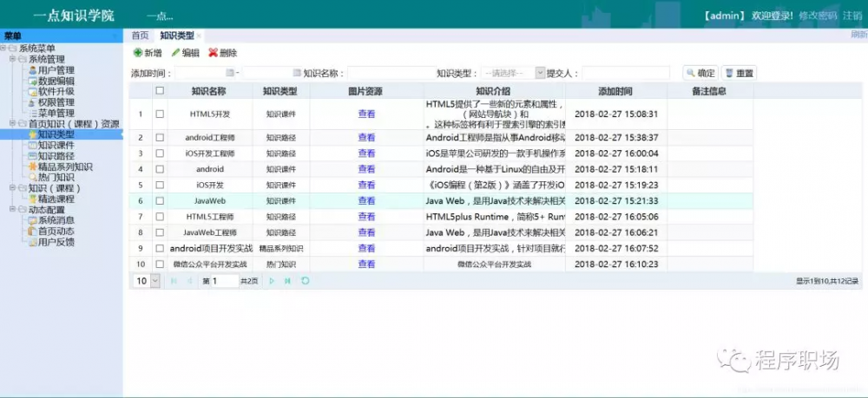The width and height of the screenshot is (868, 398).
Task: Click the 确定 search button
Action: coord(700,73)
